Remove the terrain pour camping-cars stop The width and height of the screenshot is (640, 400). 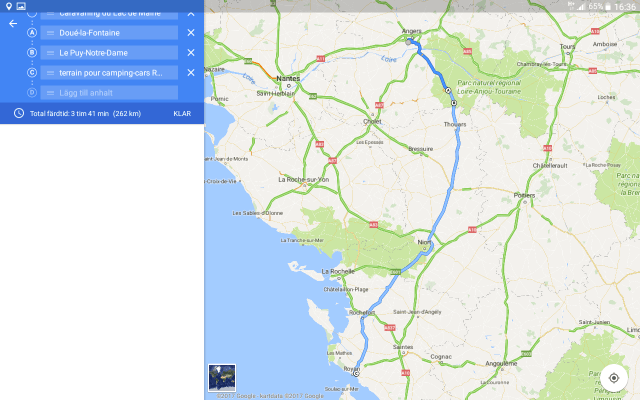(x=190, y=73)
